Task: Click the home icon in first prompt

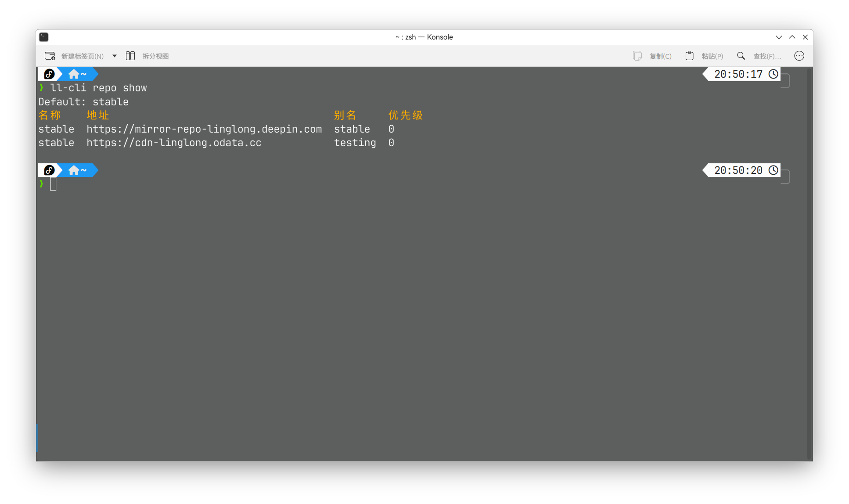Action: click(x=73, y=74)
